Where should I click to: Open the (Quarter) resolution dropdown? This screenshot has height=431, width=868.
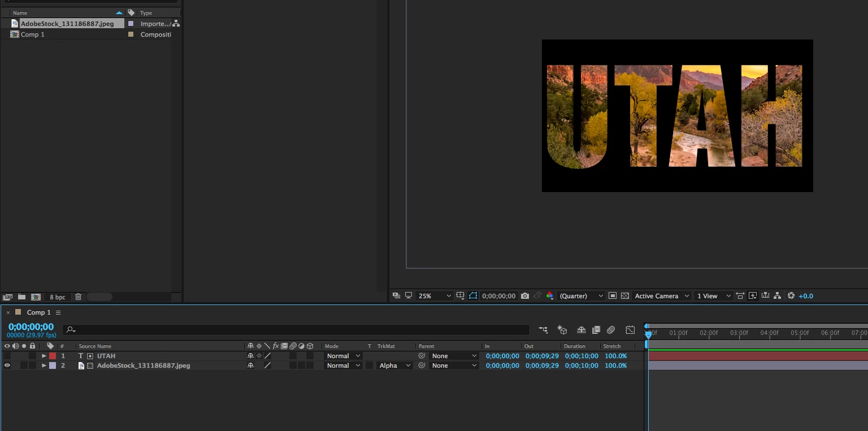pos(580,296)
